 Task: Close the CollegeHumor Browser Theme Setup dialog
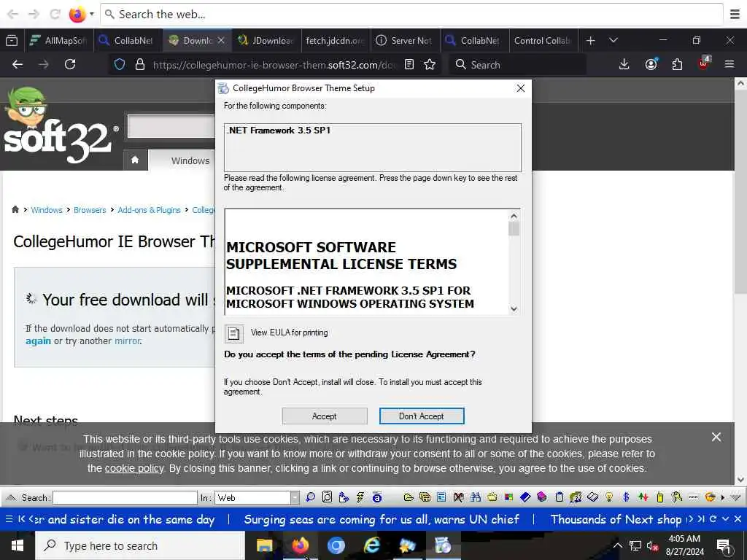click(x=521, y=88)
